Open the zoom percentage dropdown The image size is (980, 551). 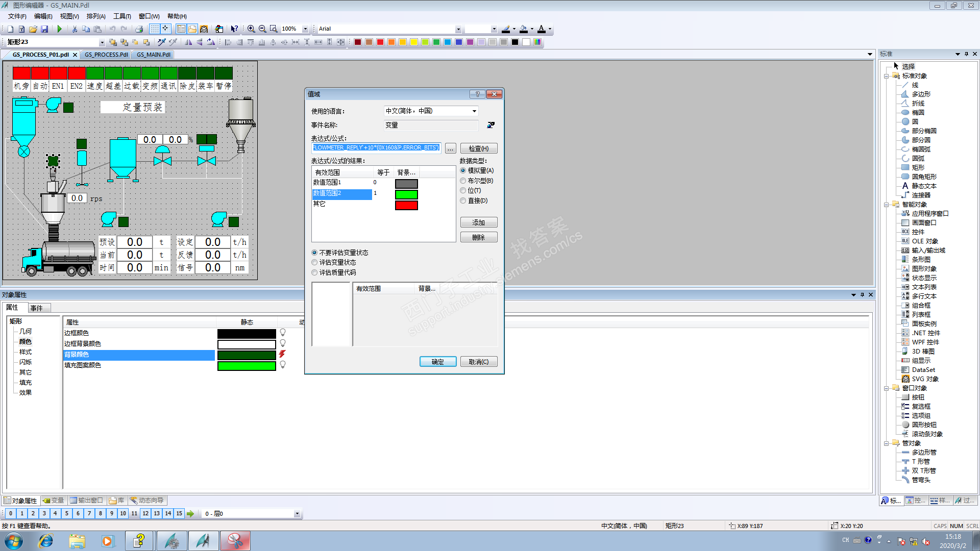[x=305, y=29]
